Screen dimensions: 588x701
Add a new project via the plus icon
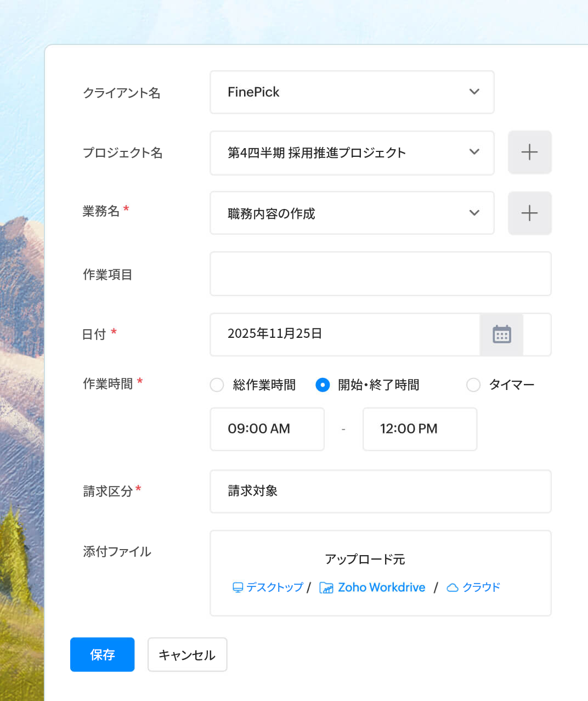point(529,152)
